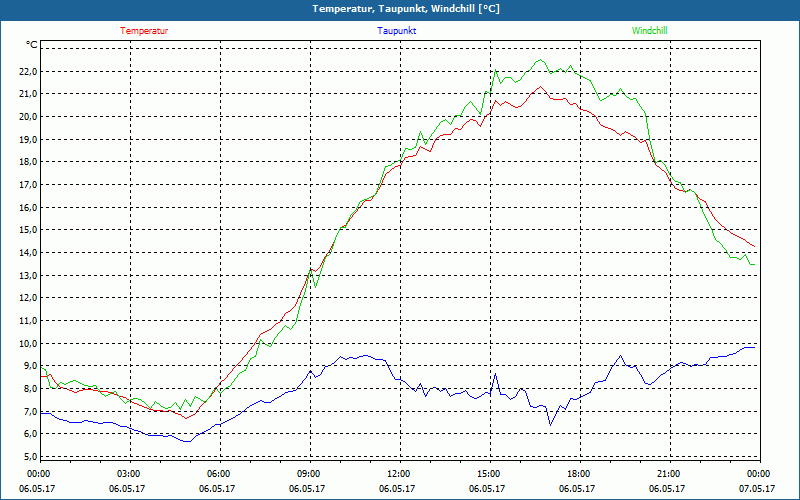Click the 07.05.17 date label
Image resolution: width=800 pixels, height=500 pixels.
[x=757, y=488]
